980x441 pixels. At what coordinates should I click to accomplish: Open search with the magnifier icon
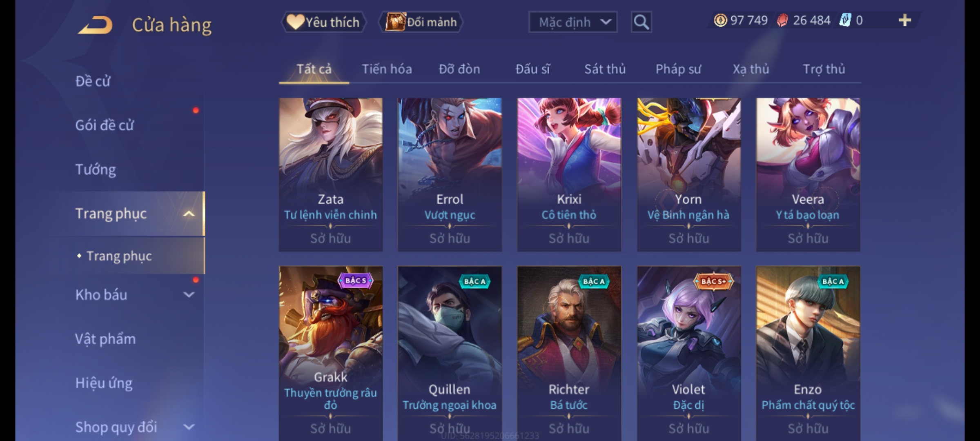click(x=641, y=22)
